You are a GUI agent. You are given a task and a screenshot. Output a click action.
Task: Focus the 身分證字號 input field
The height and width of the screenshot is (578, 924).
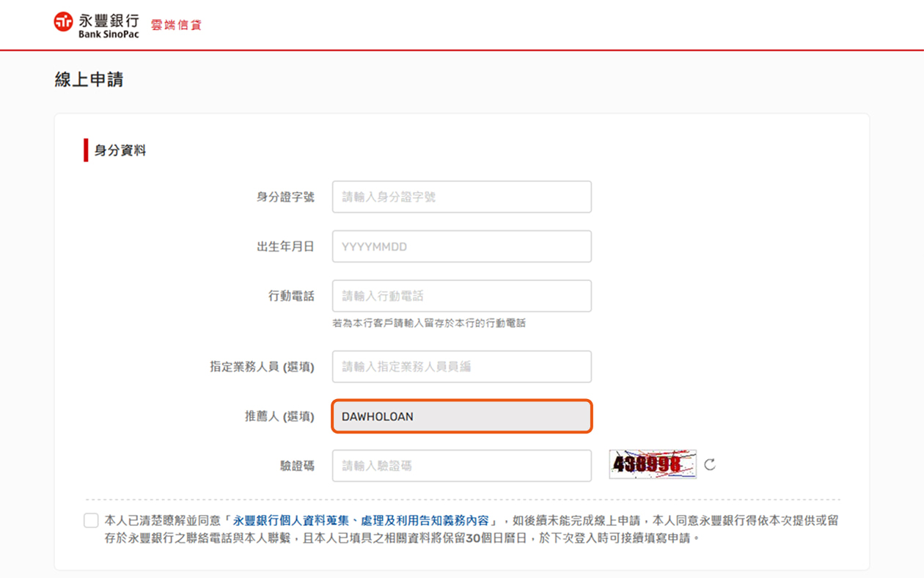pyautogui.click(x=461, y=197)
